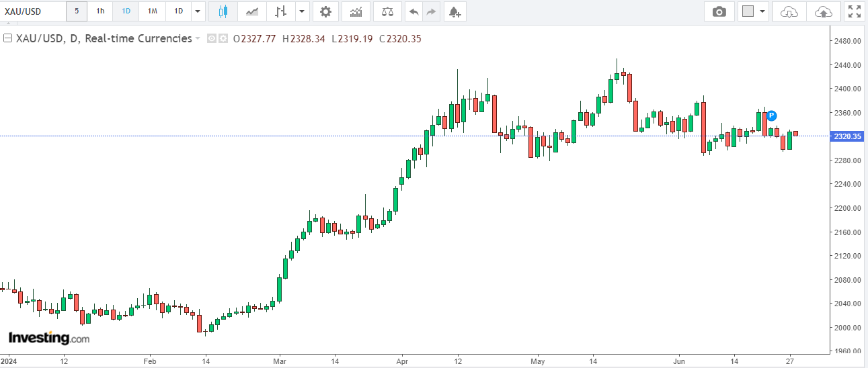Add a price alert bell
Viewport: 868px width, 368px height.
(x=455, y=11)
